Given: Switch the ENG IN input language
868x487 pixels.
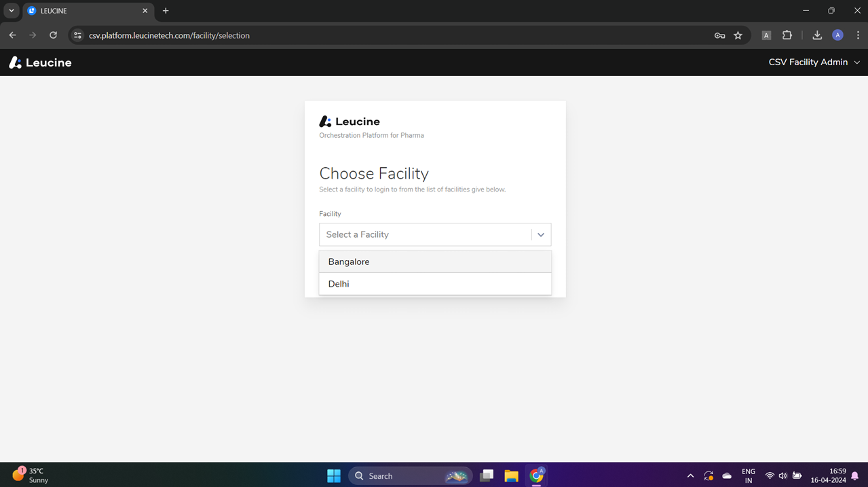Looking at the screenshot, I should 749,475.
